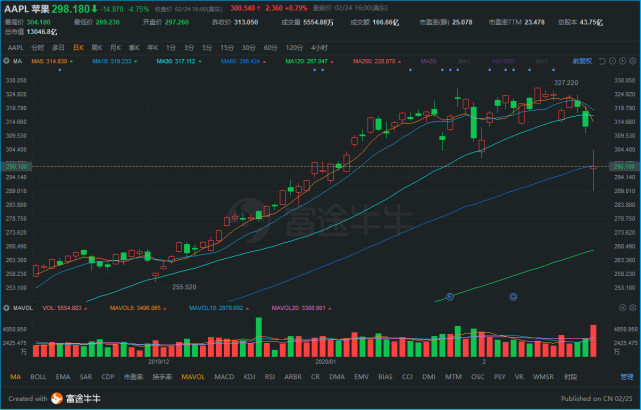Open the MA indicator settings icon
The width and height of the screenshot is (641, 410).
pos(6,61)
